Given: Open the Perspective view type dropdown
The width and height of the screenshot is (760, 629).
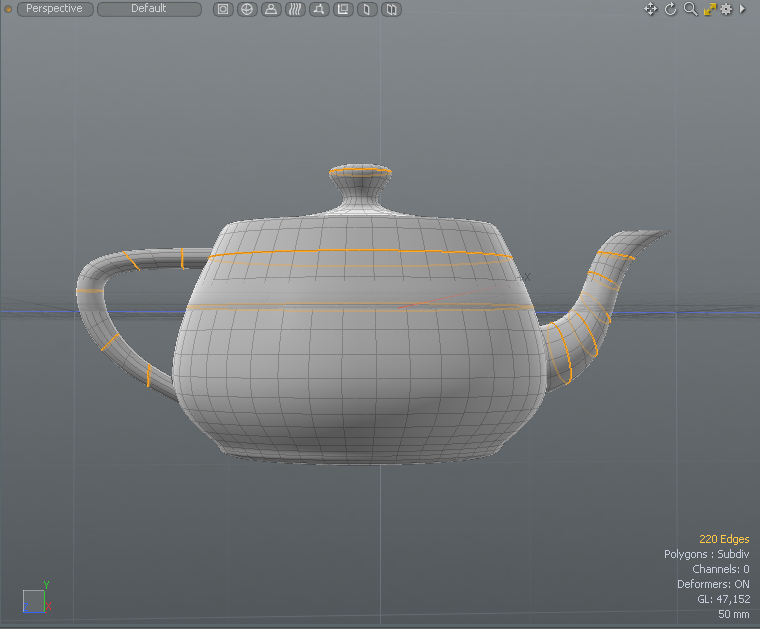Looking at the screenshot, I should click(x=55, y=9).
